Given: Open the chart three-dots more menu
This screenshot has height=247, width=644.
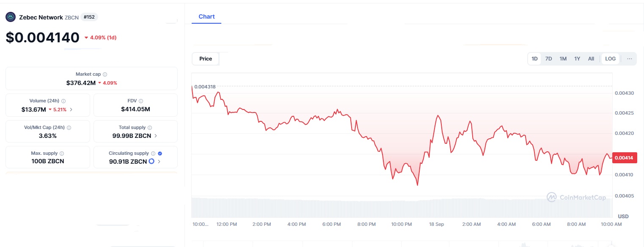Looking at the screenshot, I should (630, 59).
